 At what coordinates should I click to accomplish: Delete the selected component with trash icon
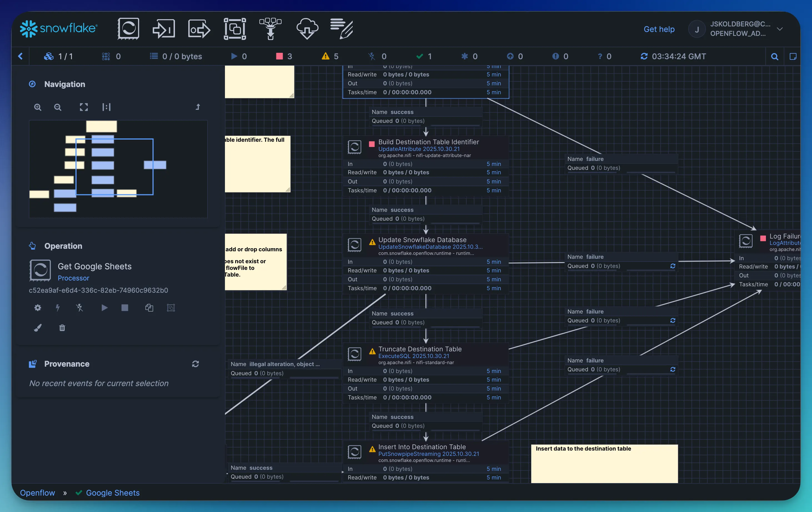pyautogui.click(x=62, y=327)
